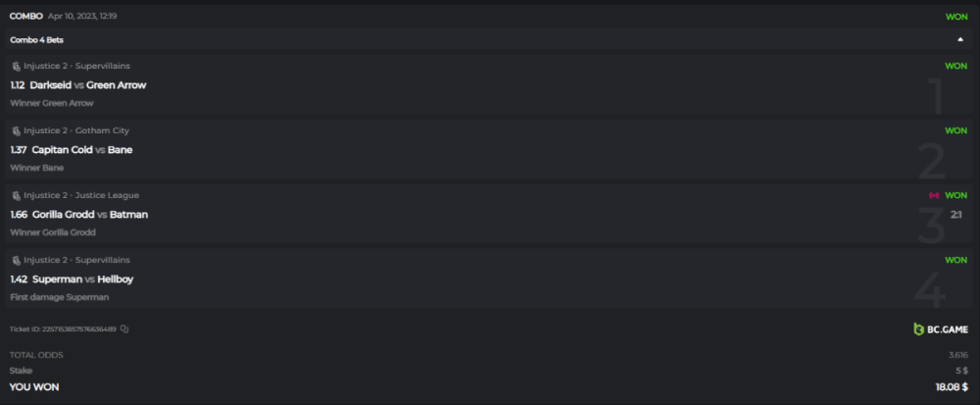Click the esports icon beside Injustice 2 · Gotham City
Viewport: 980px width, 405px height.
(x=16, y=130)
